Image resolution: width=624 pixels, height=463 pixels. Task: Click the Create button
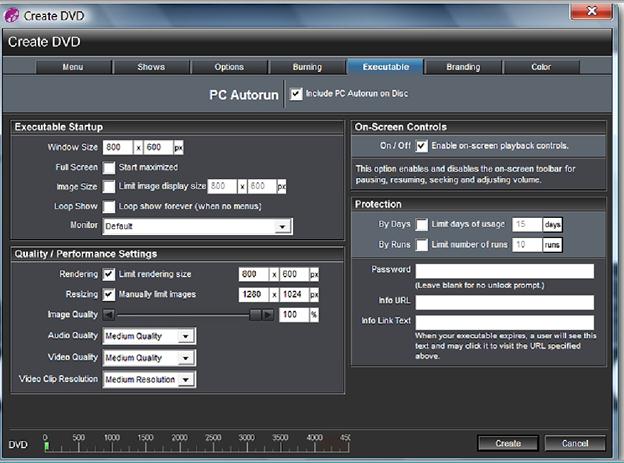point(508,443)
